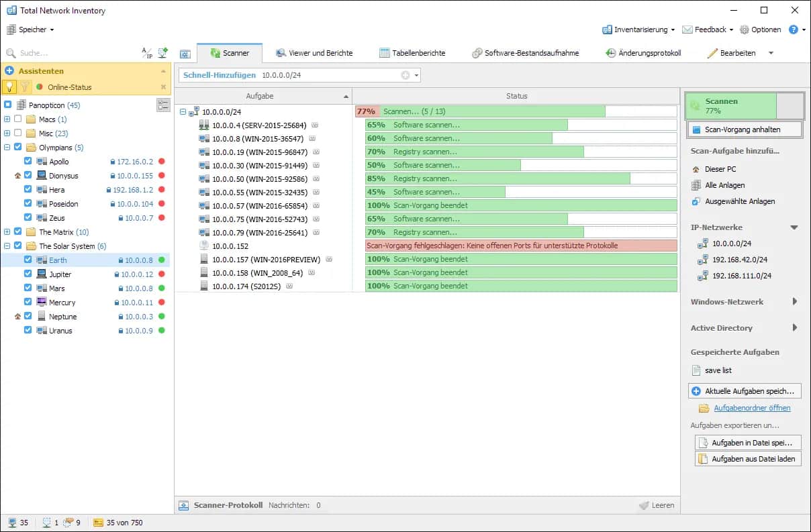
Task: Uncheck the Earth device checkbox
Action: click(28, 260)
